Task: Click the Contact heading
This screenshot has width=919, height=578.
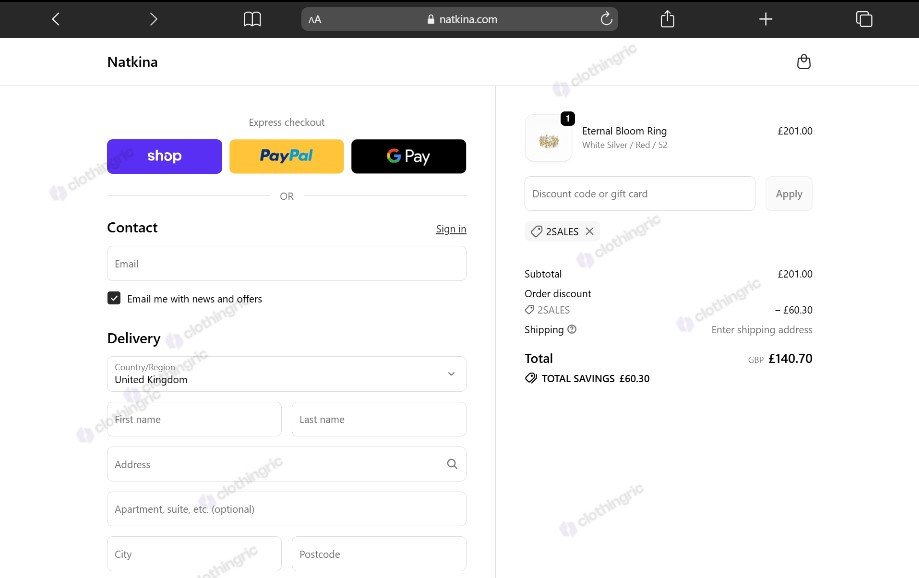Action: pos(132,227)
